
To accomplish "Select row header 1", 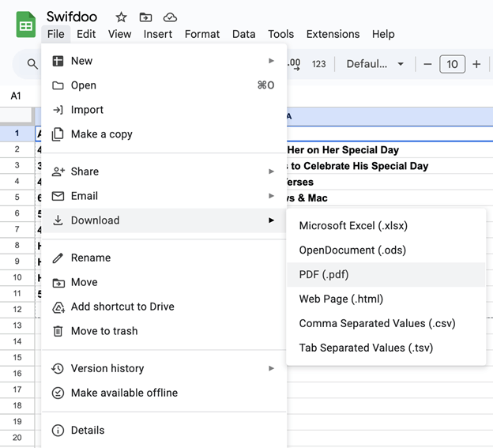I will [x=17, y=134].
